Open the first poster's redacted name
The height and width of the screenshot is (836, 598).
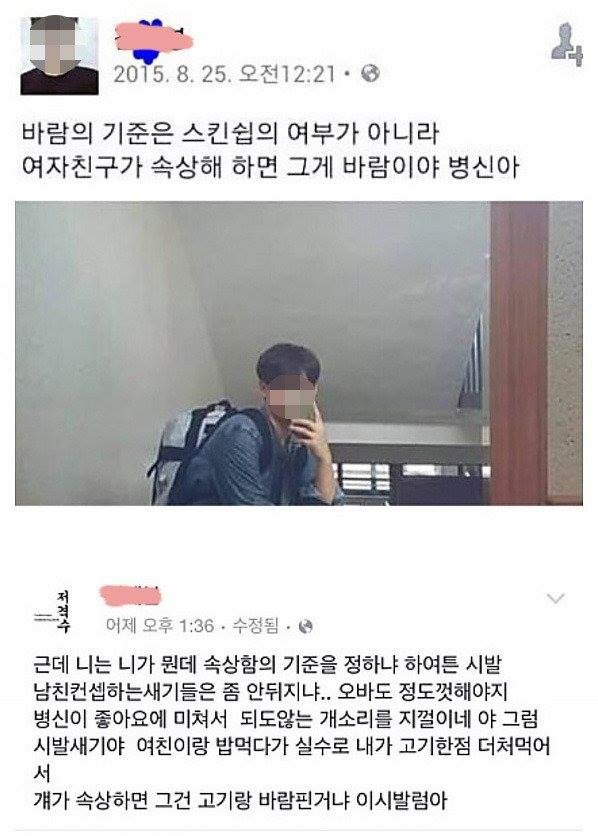153,38
